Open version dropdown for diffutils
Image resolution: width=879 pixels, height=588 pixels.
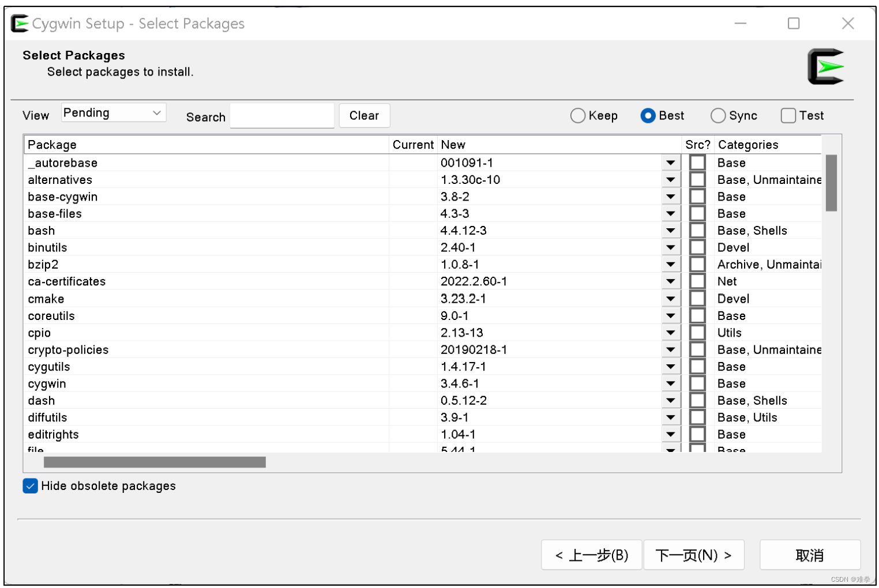[670, 417]
